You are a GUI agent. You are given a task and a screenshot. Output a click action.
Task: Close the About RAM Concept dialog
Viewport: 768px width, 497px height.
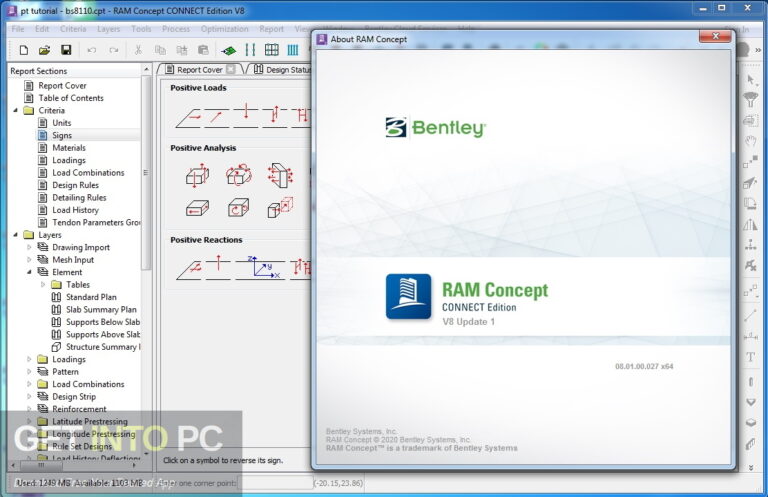715,36
